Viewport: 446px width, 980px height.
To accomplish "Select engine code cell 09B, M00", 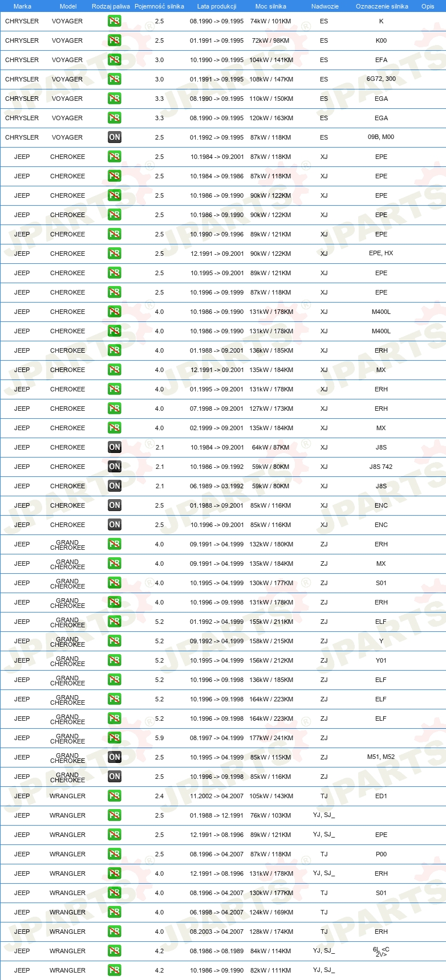I will (381, 137).
